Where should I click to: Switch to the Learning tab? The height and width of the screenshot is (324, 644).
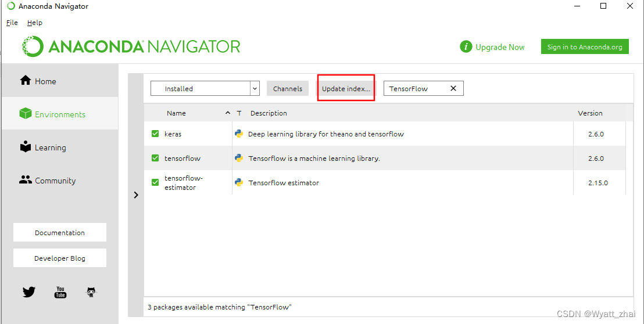click(60, 147)
